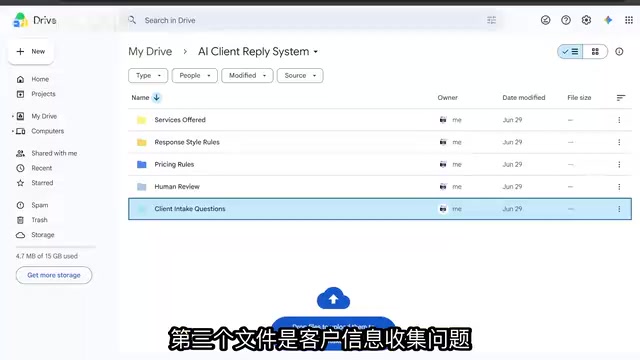
Task: Click the Date modified column header
Action: click(x=524, y=98)
